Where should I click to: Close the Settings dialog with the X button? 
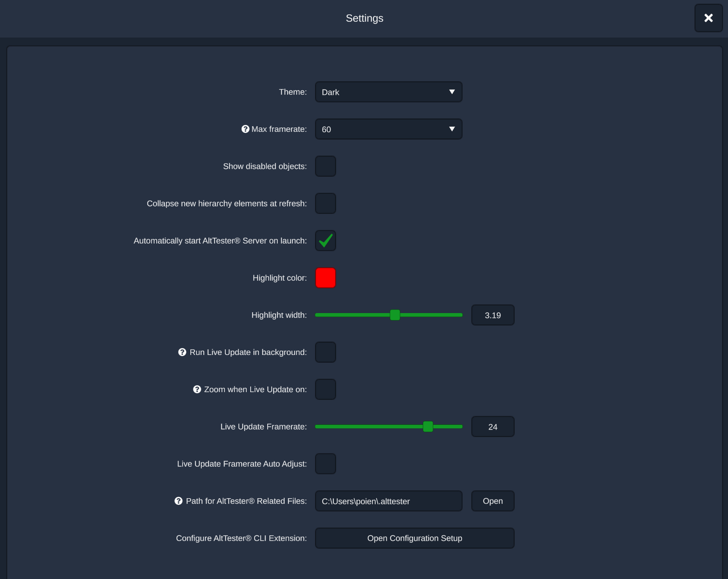[x=708, y=18]
